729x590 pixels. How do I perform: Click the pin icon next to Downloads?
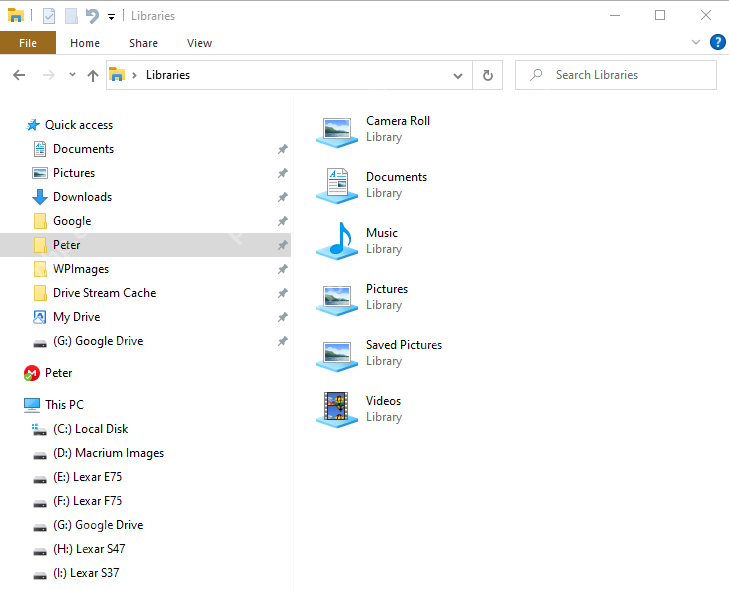(283, 197)
